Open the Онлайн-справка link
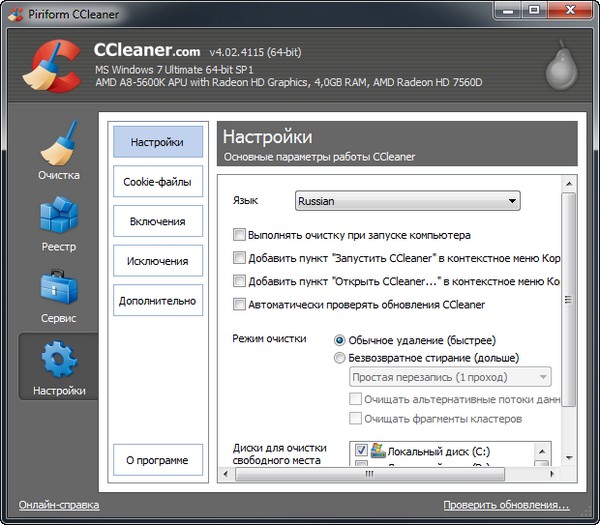600x525 pixels. tap(59, 505)
